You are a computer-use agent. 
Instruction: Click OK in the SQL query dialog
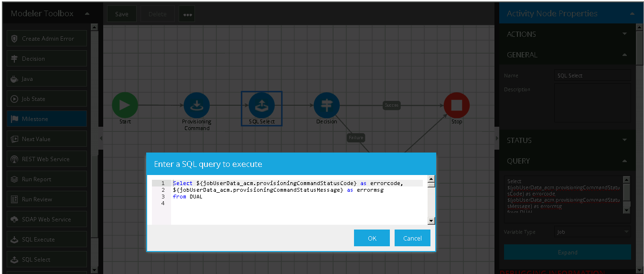[372, 238]
